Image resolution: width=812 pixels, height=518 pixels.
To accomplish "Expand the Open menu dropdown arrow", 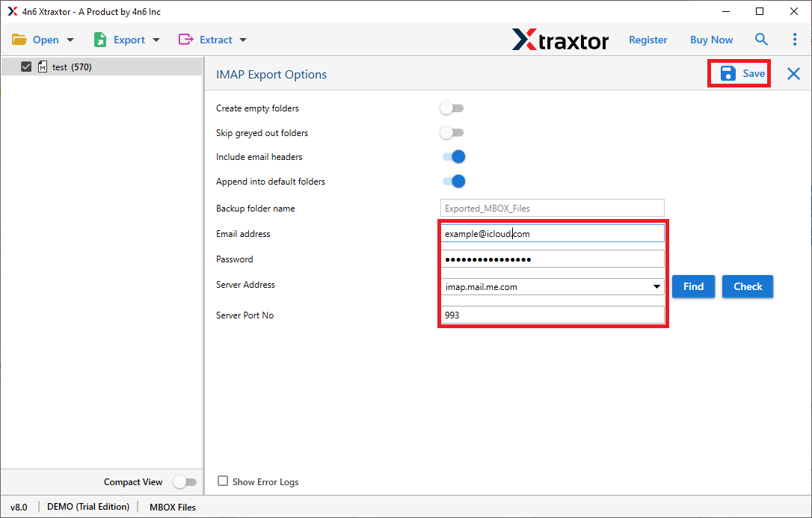I will (x=70, y=40).
